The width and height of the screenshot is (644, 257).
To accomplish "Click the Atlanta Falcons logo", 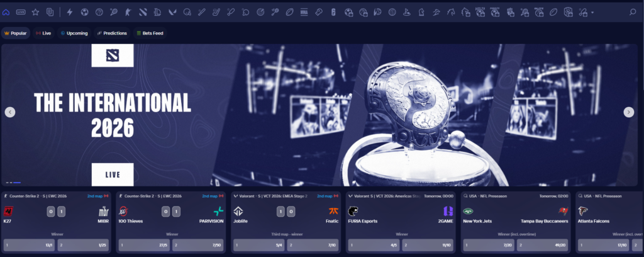I will (583, 212).
